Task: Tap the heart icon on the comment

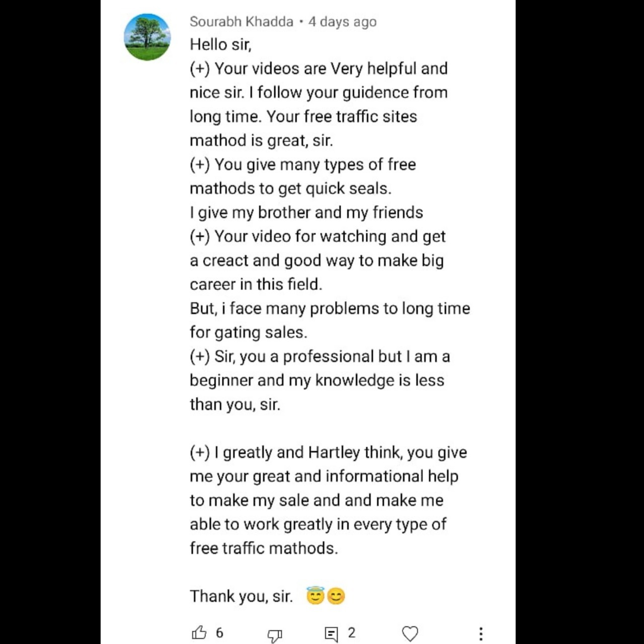Action: coord(410,633)
